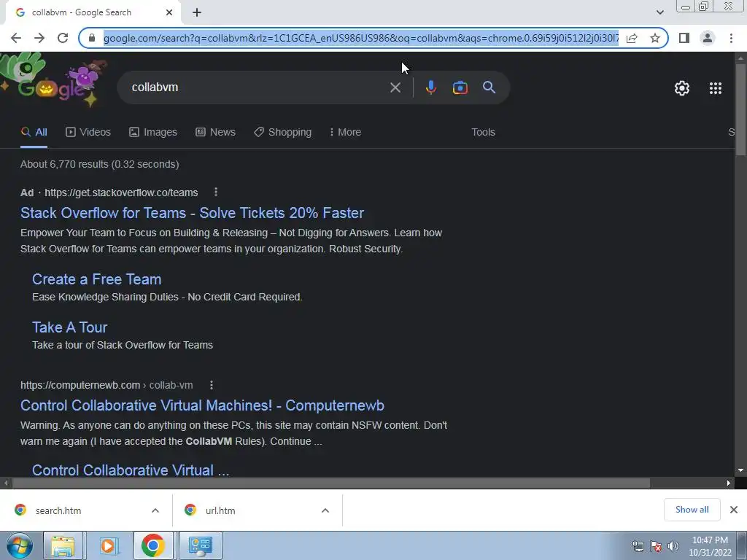Open Windows Explorer from taskbar
This screenshot has height=560, width=747.
point(63,545)
